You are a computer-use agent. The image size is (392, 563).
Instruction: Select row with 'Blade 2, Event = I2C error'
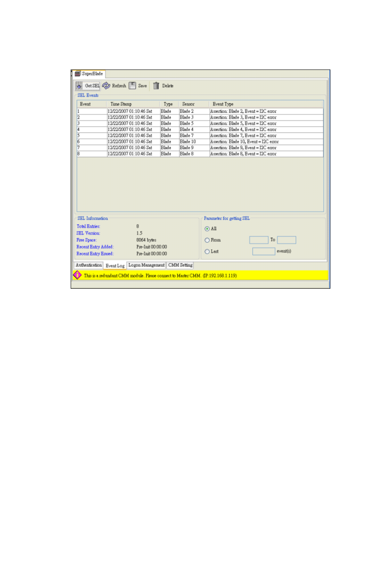click(x=200, y=111)
